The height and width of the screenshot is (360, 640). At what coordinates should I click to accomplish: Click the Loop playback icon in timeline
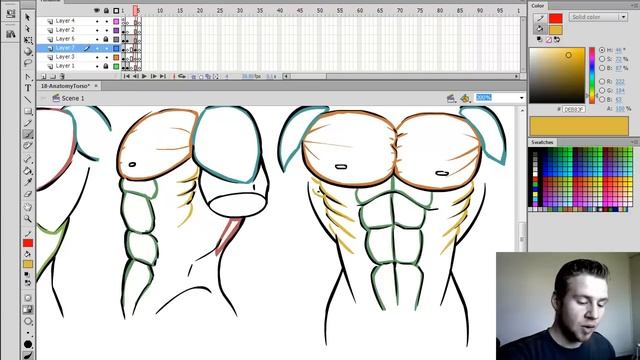pos(182,76)
